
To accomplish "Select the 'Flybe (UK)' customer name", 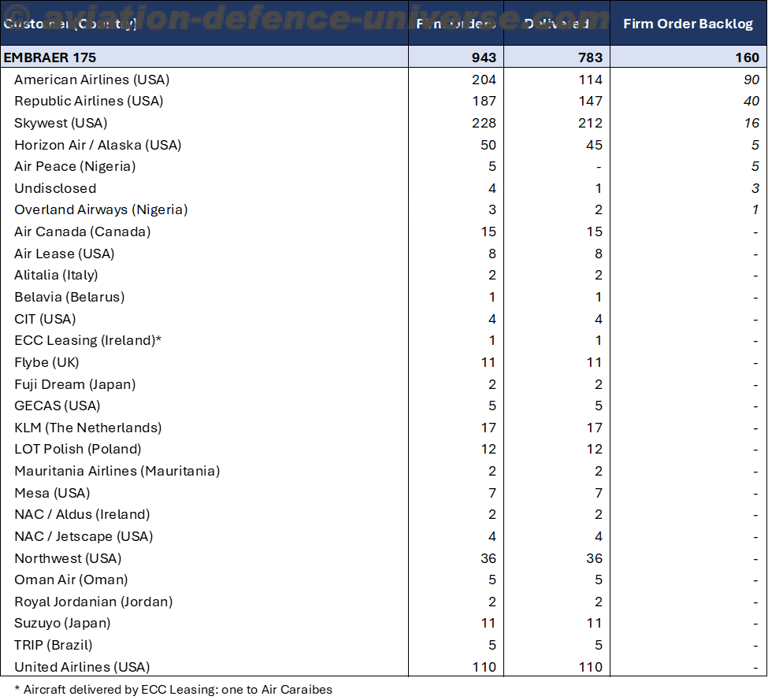I will click(x=46, y=363).
